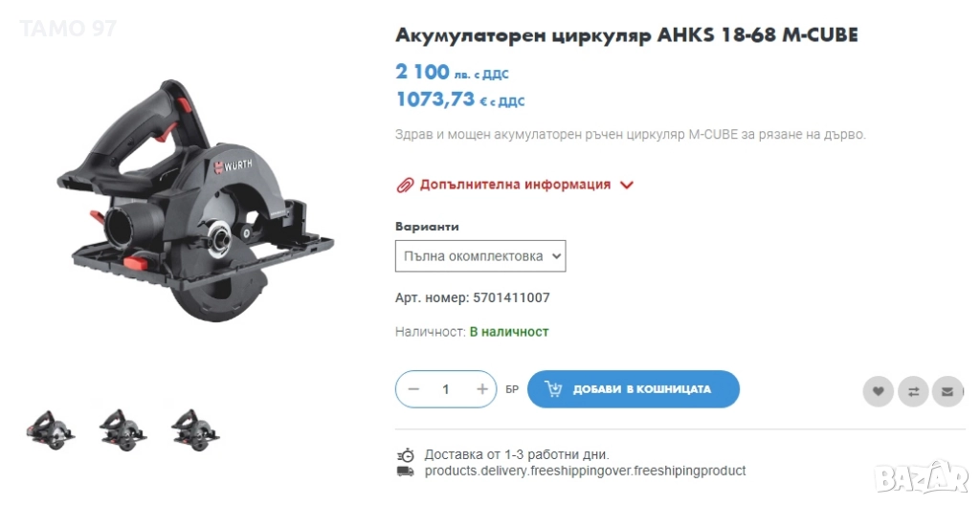980x505 pixels.
Task: Click the compare products arrows icon
Action: coord(913,392)
